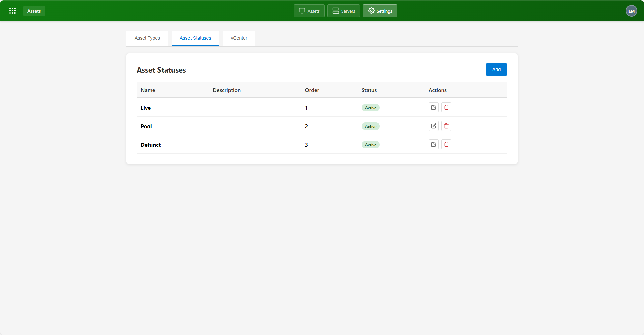Delete the Live status row
This screenshot has height=335, width=644.
pos(446,107)
